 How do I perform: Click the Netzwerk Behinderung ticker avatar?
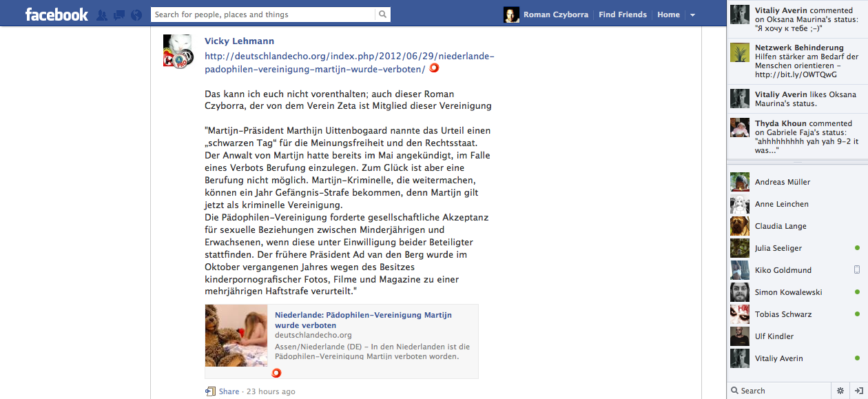740,52
